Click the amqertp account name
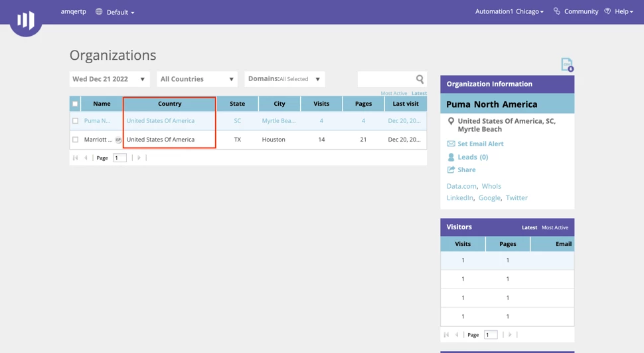Viewport: 644px width, 353px height. click(x=74, y=11)
